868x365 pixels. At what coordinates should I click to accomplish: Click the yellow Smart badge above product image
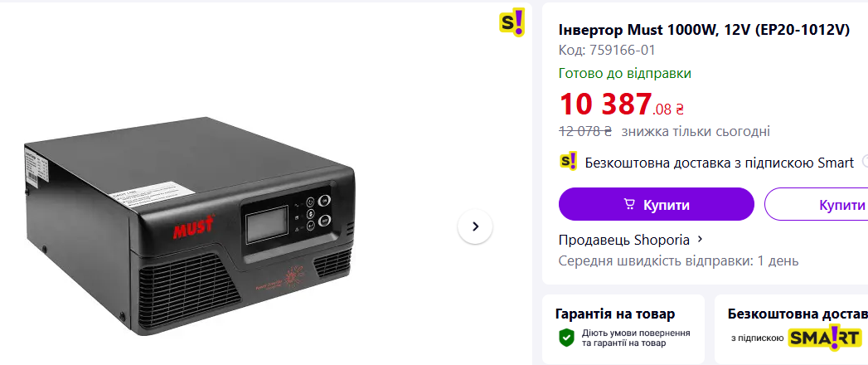coord(512,22)
